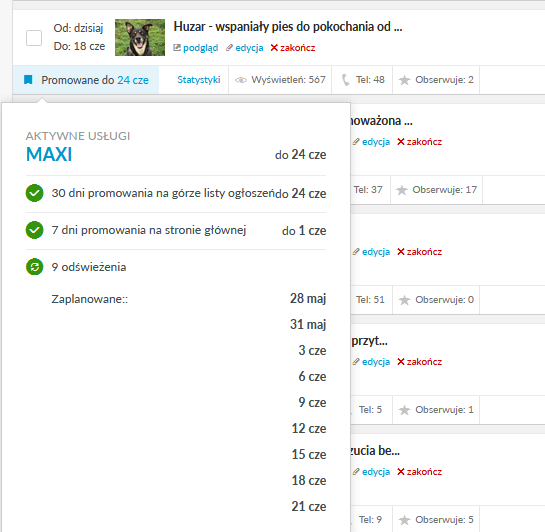Click the scheduled date 9 cze
The height and width of the screenshot is (532, 545).
(x=312, y=402)
